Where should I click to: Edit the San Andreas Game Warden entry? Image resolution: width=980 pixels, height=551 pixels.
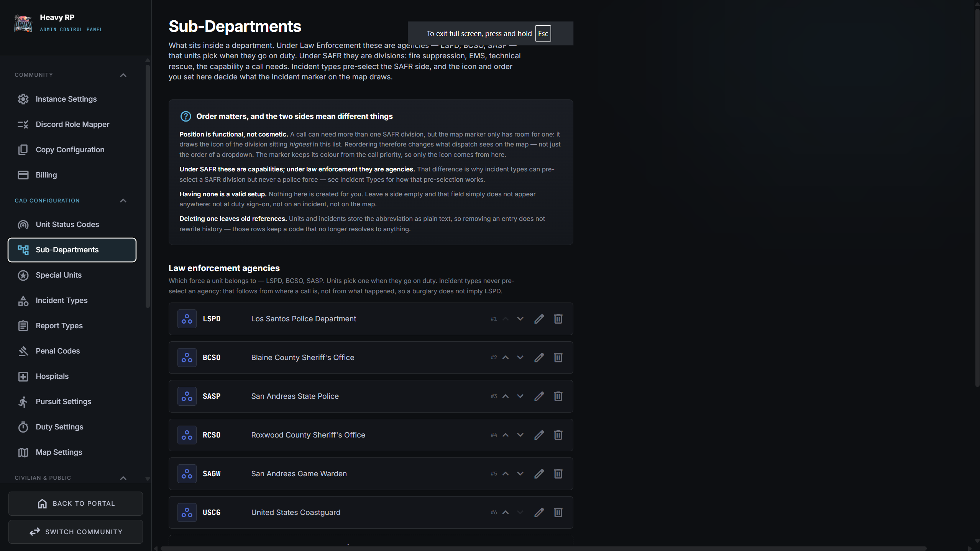point(539,474)
